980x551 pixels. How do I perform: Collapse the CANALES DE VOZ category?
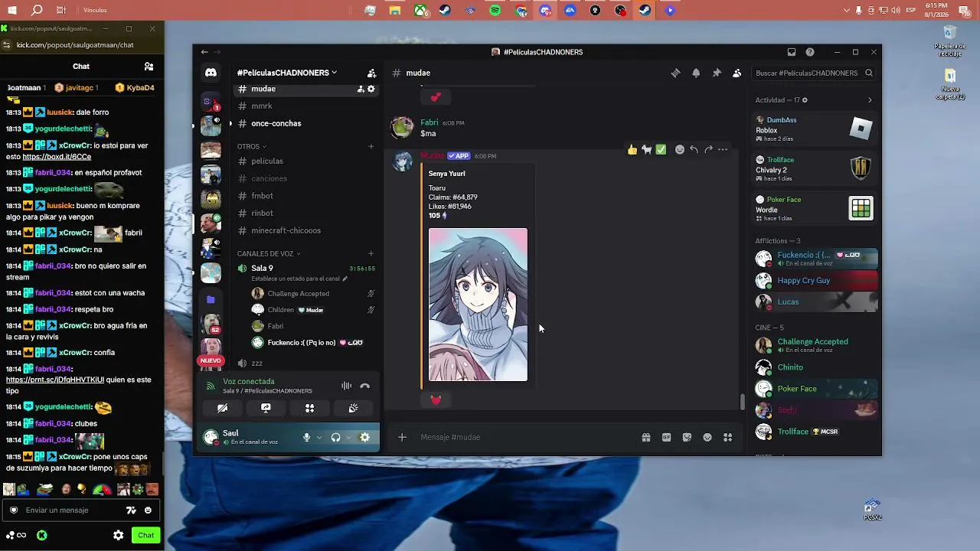269,253
